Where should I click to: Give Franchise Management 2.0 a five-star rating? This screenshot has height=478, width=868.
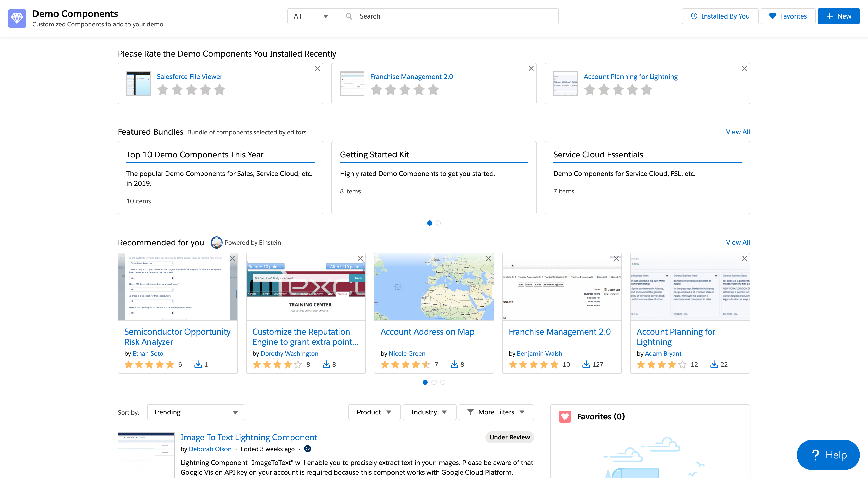pos(433,90)
